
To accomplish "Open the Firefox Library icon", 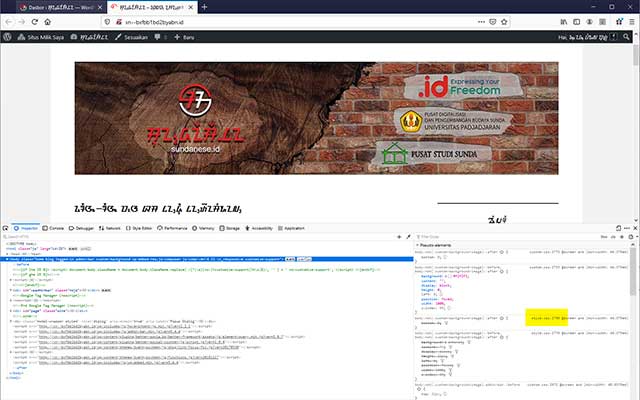I will (x=564, y=22).
